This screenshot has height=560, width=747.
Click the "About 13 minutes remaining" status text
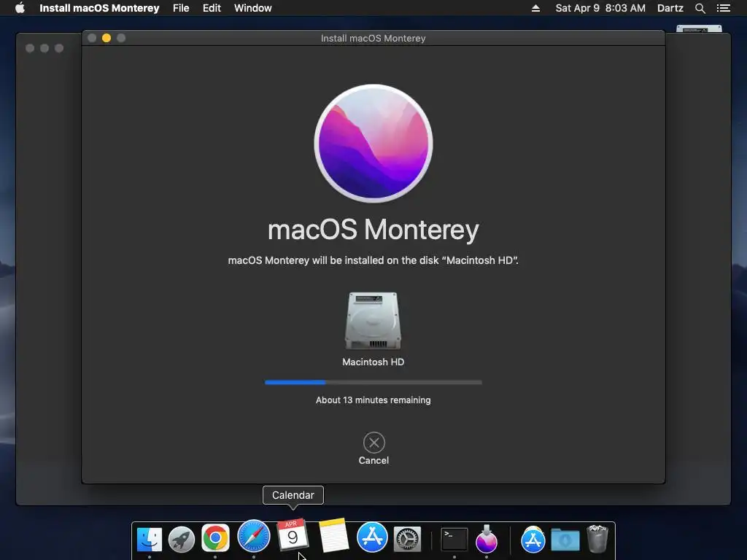(x=373, y=400)
